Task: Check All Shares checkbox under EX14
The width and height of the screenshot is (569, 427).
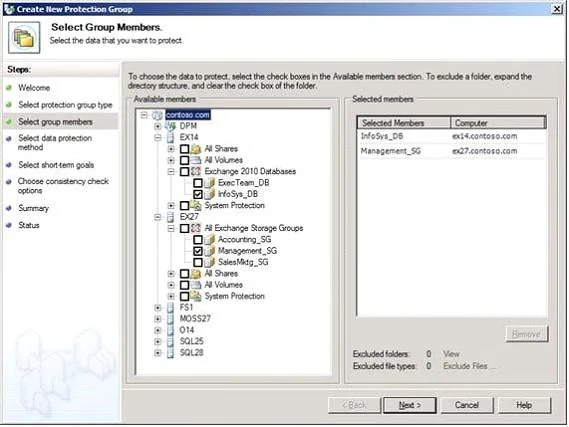Action: 184,149
